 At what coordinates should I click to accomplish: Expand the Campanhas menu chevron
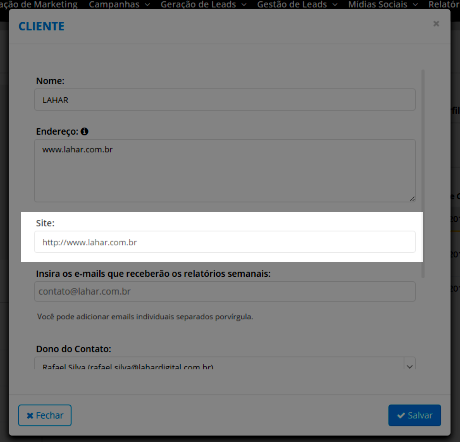pos(147,5)
